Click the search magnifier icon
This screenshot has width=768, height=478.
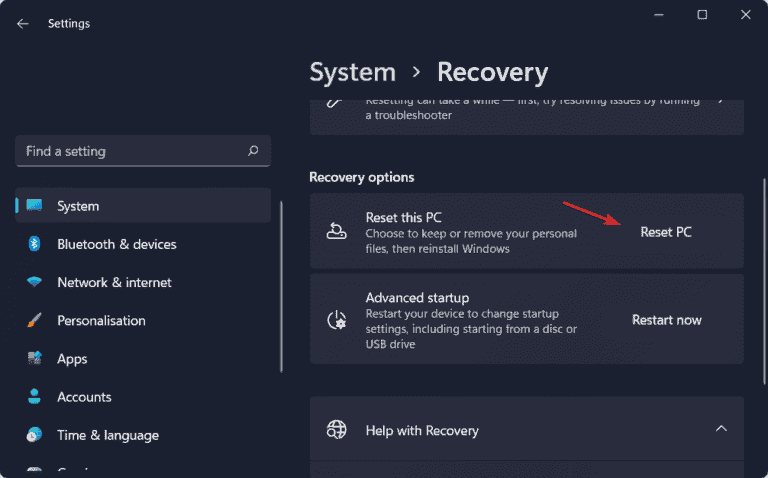click(x=253, y=151)
